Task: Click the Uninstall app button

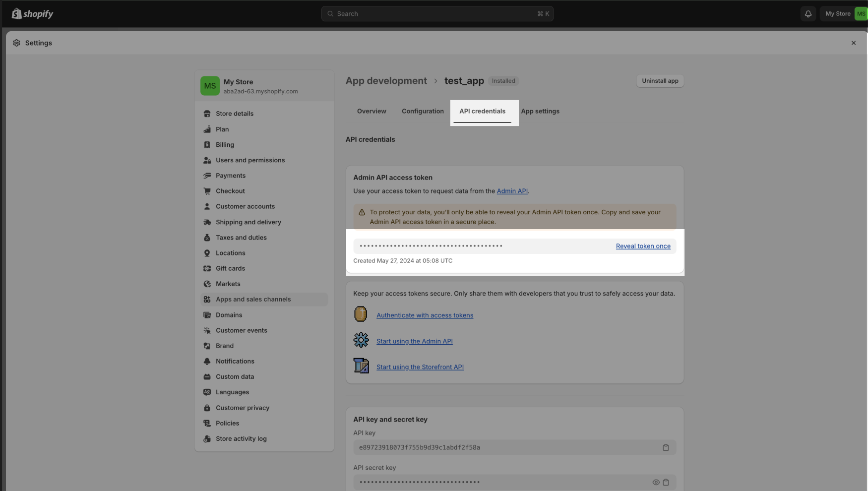Action: [x=660, y=81]
